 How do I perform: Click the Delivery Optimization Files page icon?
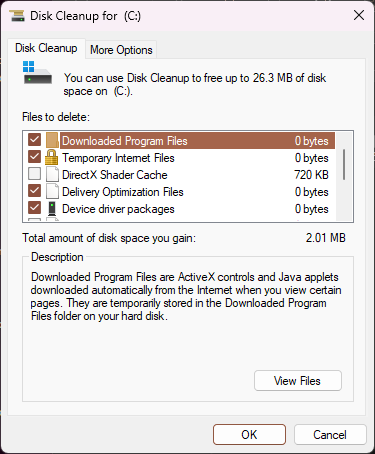tap(52, 191)
